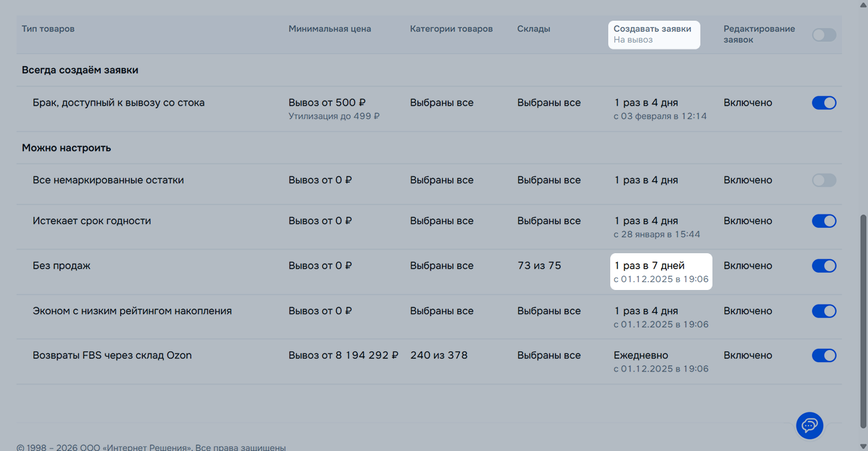The image size is (868, 451).
Task: Click the scrollbar up arrow
Action: [x=863, y=5]
